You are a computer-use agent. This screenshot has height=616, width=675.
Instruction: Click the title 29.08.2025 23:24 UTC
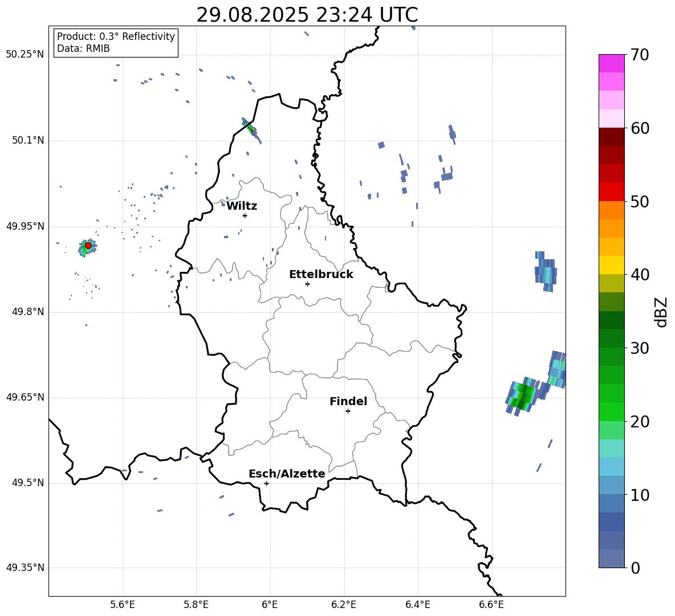pyautogui.click(x=307, y=14)
